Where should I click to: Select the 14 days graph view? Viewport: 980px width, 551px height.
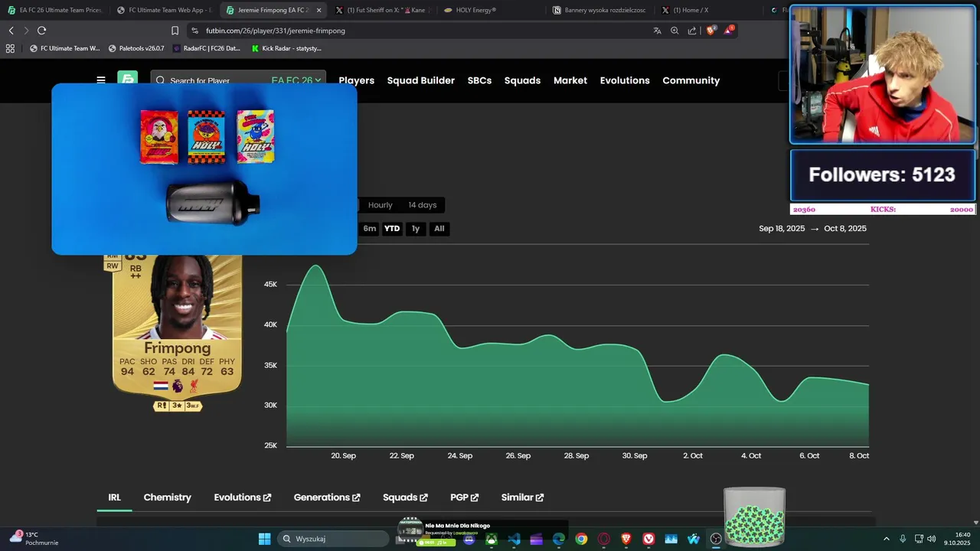click(422, 205)
